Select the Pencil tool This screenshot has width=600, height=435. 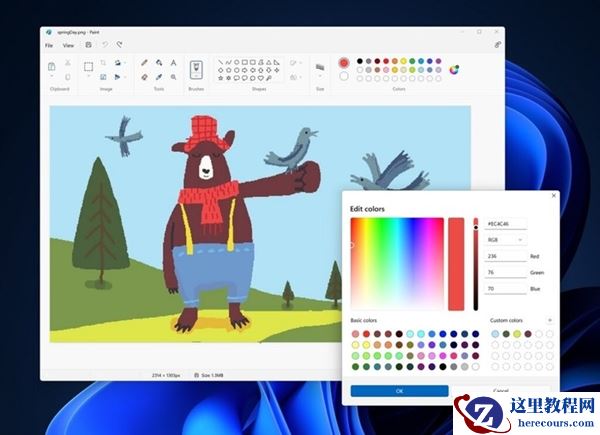click(x=144, y=62)
